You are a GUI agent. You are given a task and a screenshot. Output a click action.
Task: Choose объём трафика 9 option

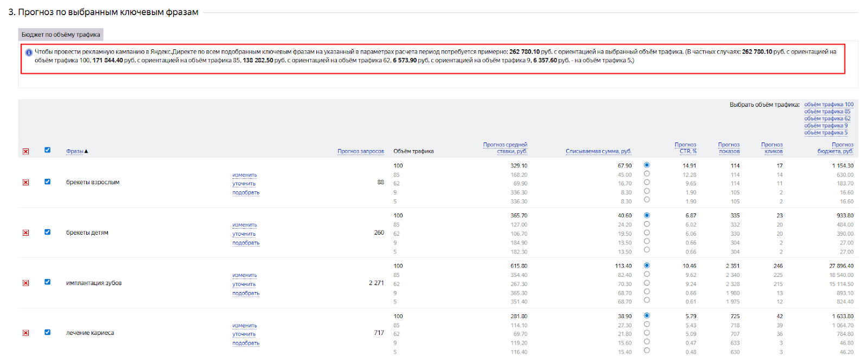pos(825,126)
